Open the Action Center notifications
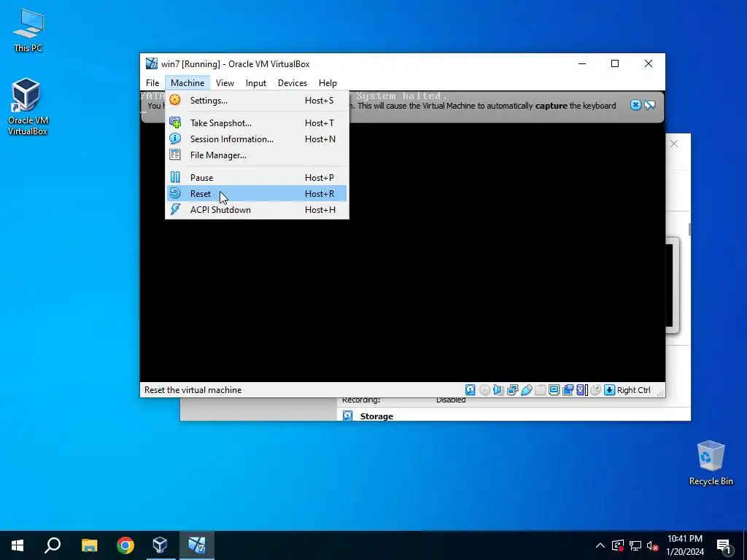Screen dimensions: 747x560 (724, 545)
